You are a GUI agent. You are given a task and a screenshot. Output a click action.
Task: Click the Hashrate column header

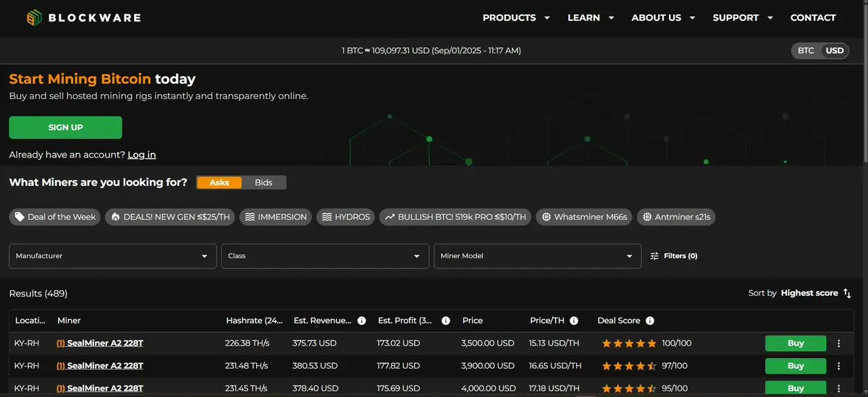[x=254, y=320]
